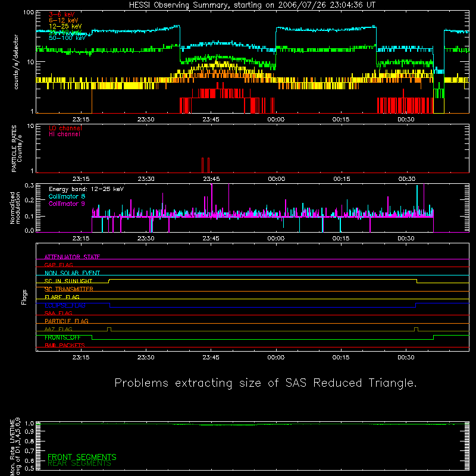
Task: Click the SC_IN_SUNLIGHT flag label
Action: coord(68,281)
